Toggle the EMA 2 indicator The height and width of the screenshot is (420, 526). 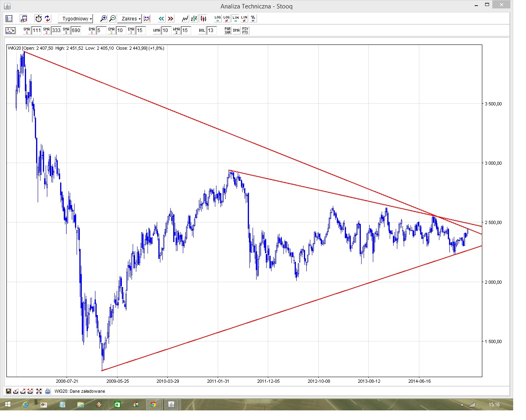111,30
